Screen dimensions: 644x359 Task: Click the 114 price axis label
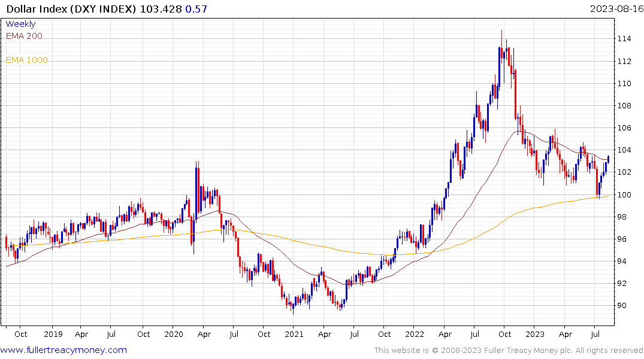[x=624, y=39]
